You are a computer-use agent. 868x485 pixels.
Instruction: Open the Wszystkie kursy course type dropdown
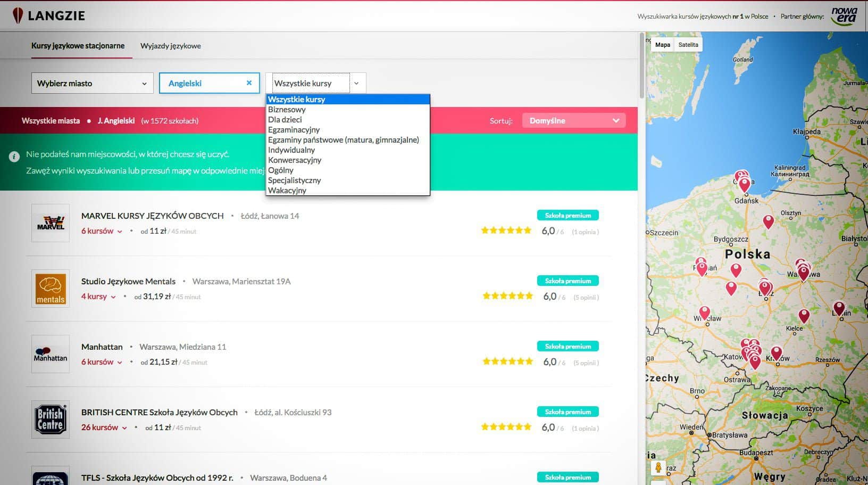click(x=316, y=83)
